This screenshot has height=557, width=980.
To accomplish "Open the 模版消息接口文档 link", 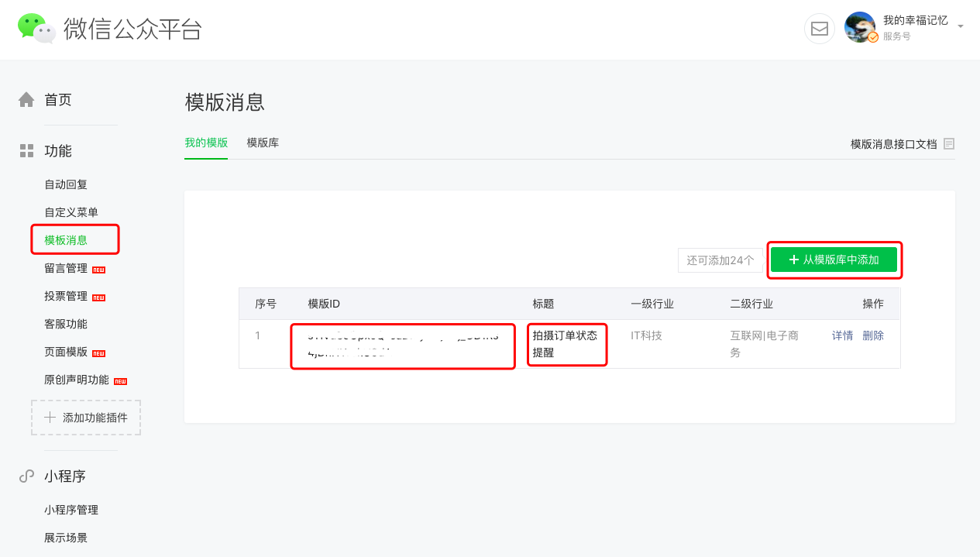I will 895,143.
